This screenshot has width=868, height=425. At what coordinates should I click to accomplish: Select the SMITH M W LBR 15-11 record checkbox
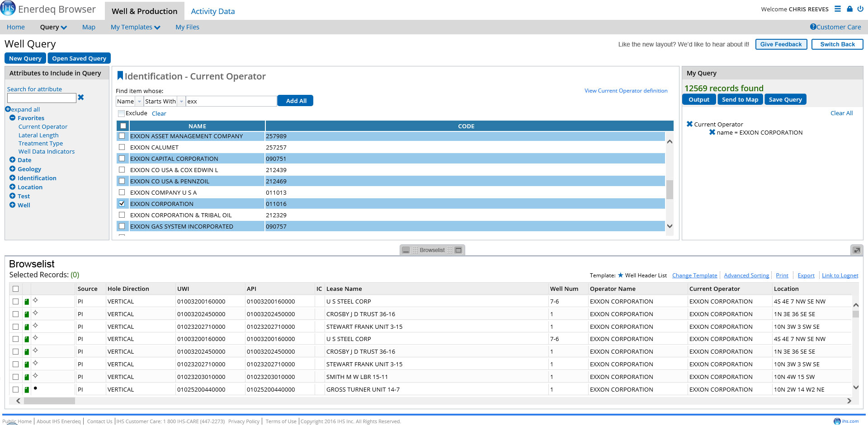(16, 377)
